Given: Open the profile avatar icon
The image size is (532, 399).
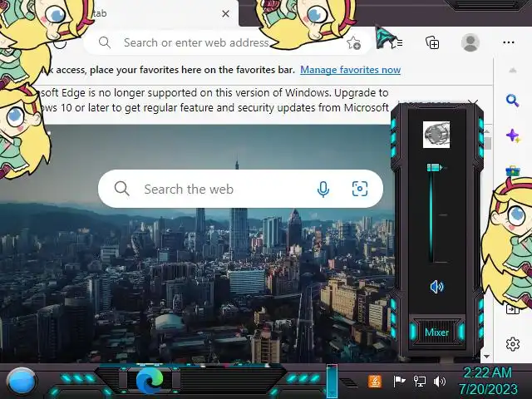Looking at the screenshot, I should point(470,42).
